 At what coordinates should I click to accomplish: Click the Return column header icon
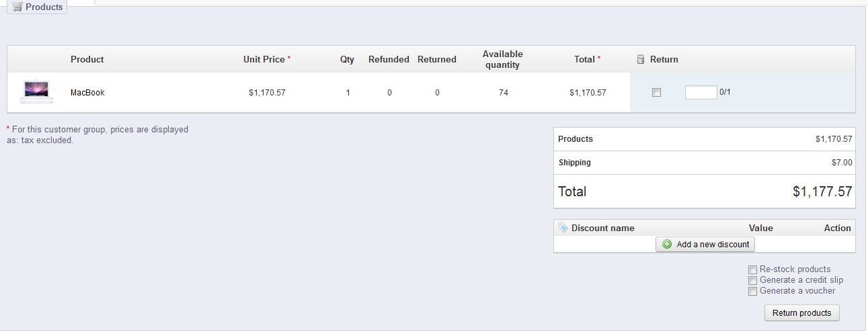point(641,59)
